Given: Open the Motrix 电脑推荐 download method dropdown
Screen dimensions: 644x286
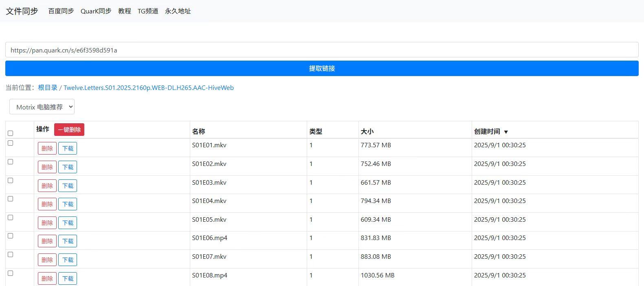Looking at the screenshot, I should pyautogui.click(x=42, y=107).
